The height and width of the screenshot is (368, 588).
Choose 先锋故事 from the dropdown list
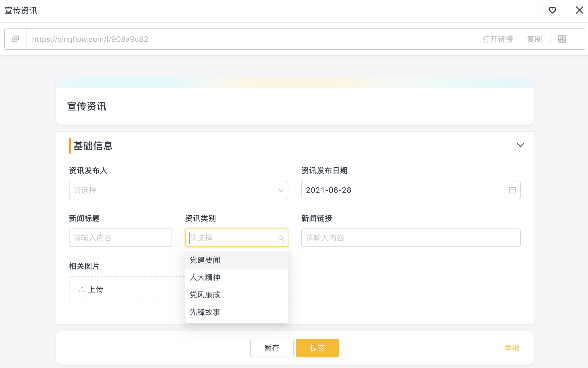coord(236,312)
